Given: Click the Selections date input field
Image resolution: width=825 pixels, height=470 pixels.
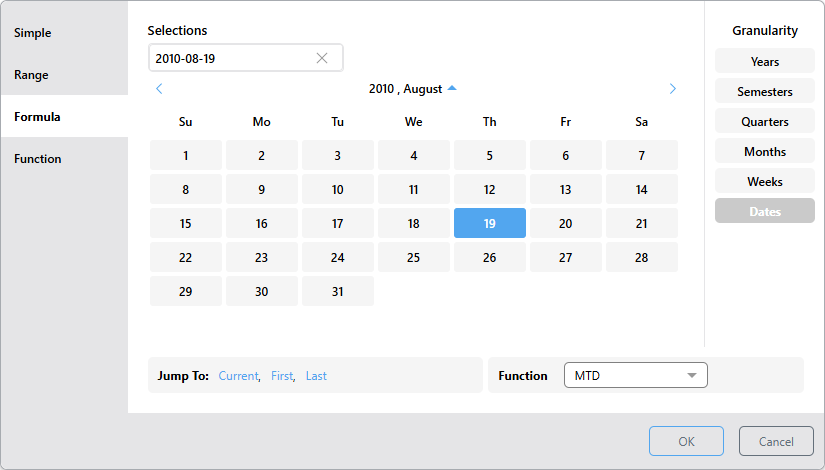Looking at the screenshot, I should click(x=230, y=58).
